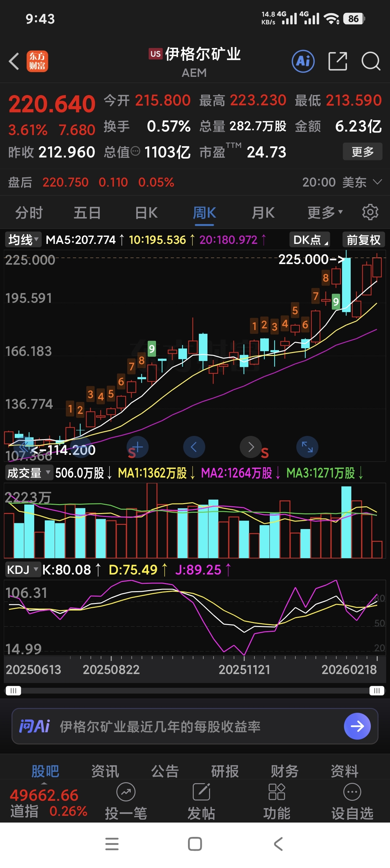
Task: Open the KDJ indicator dropdown
Action: (x=23, y=569)
